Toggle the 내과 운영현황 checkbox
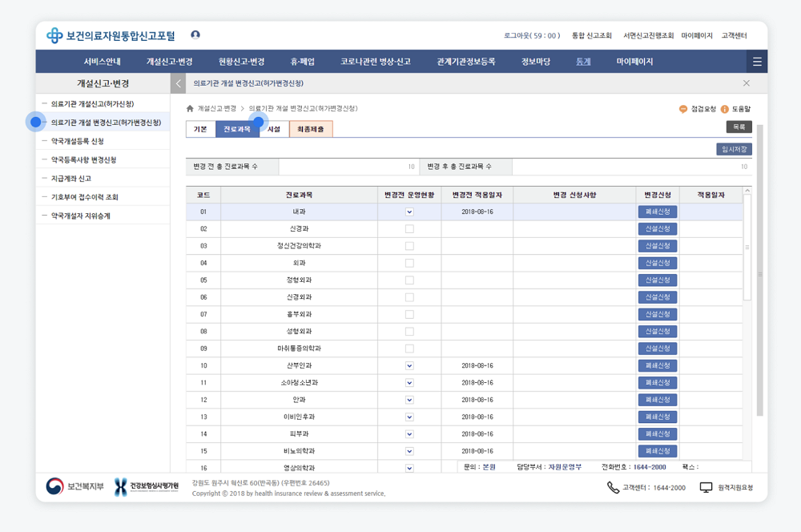The image size is (801, 532). click(x=409, y=212)
